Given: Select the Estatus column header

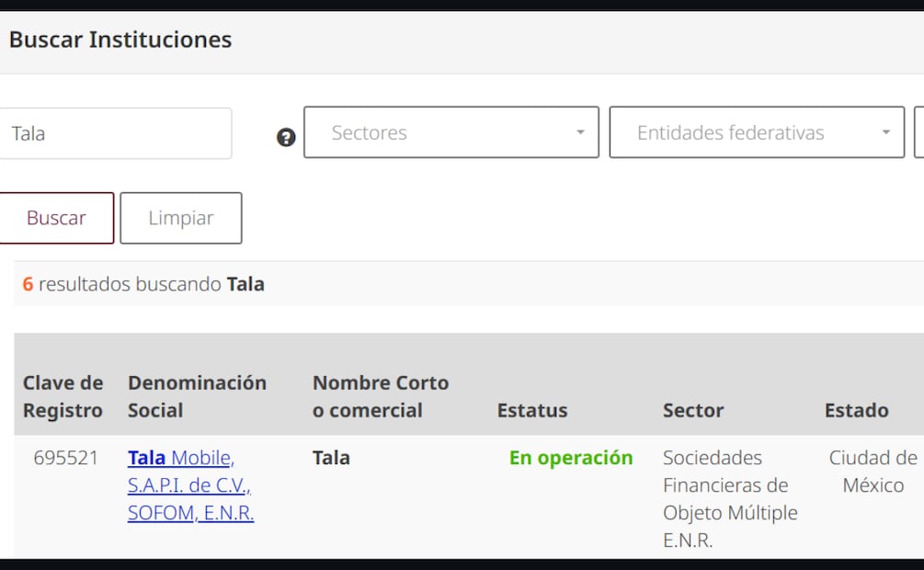Looking at the screenshot, I should [532, 410].
